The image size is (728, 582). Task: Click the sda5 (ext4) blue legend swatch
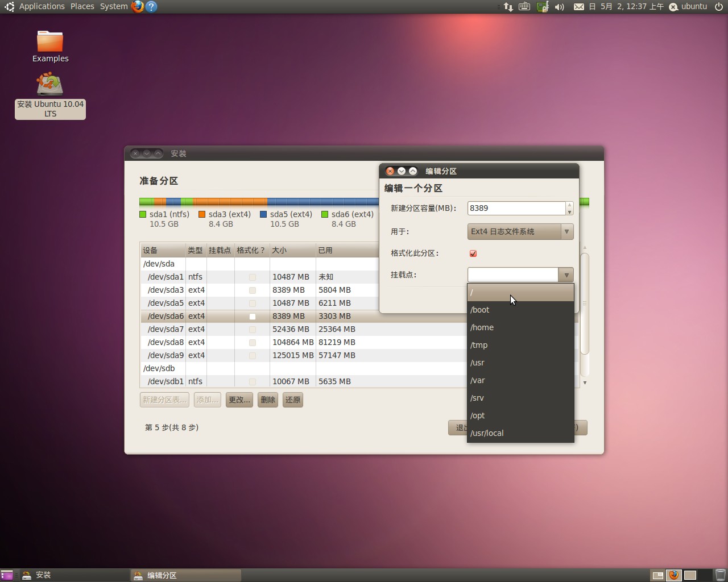(263, 214)
